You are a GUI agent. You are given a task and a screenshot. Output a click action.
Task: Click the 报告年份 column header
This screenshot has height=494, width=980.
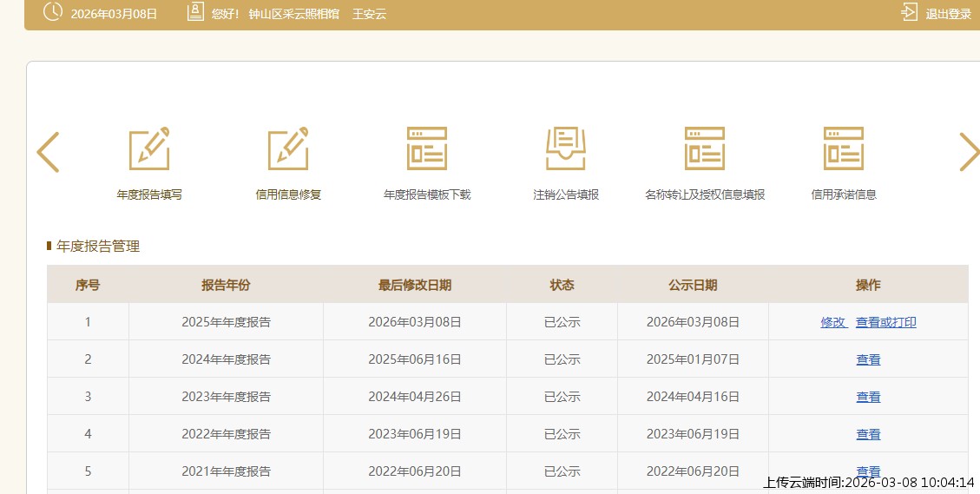tap(226, 285)
